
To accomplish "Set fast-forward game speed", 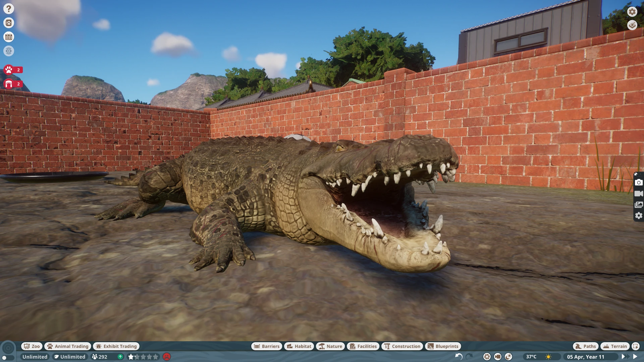I will pyautogui.click(x=625, y=357).
